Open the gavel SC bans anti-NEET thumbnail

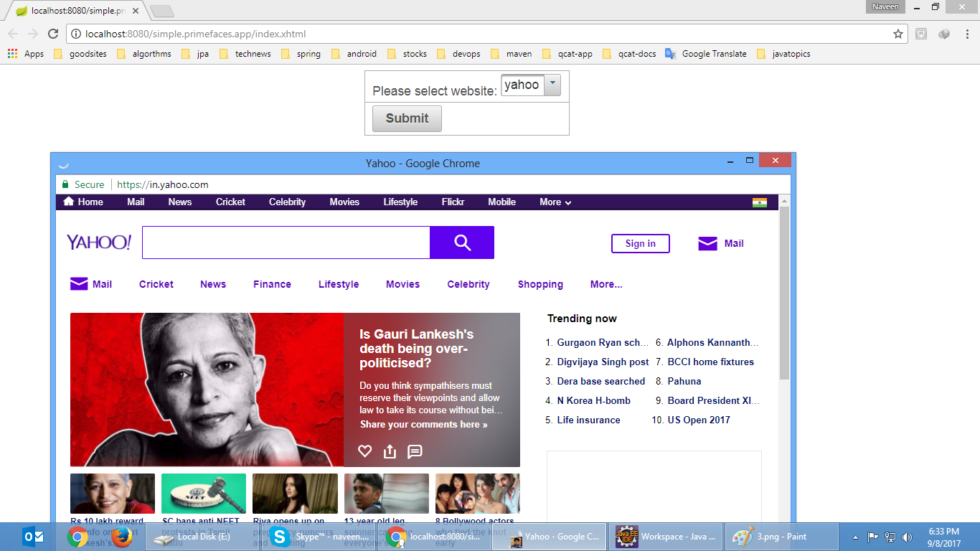204,493
